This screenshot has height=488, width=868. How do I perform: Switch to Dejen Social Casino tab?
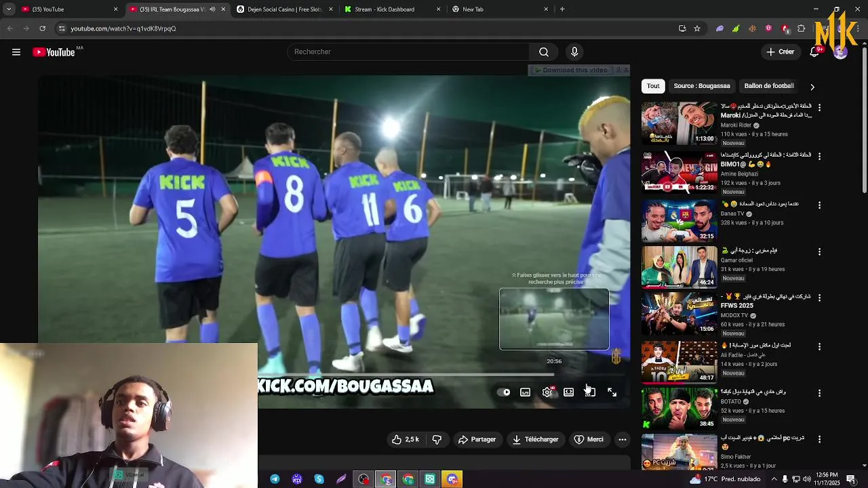(x=285, y=9)
